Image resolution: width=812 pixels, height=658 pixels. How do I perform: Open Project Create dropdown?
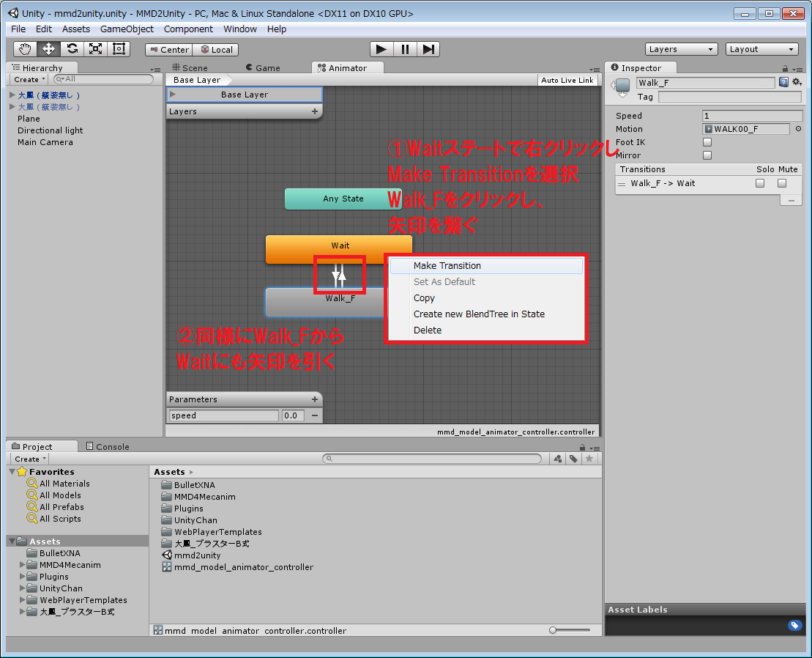30,459
